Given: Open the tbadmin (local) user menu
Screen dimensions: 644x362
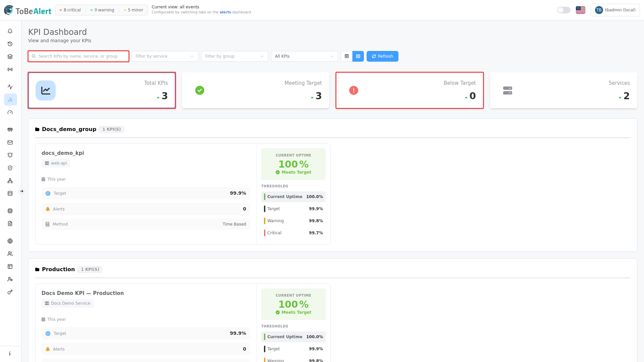Looking at the screenshot, I should pos(615,10).
